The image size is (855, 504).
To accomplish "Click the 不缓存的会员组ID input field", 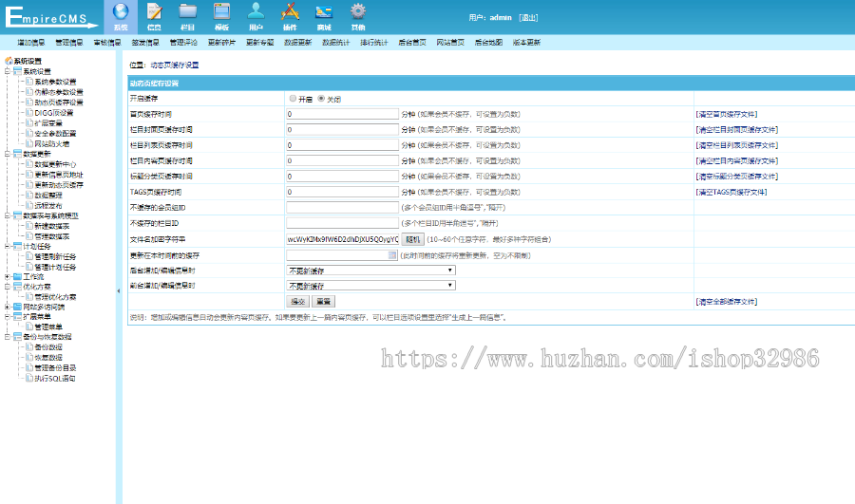I will coord(342,207).
